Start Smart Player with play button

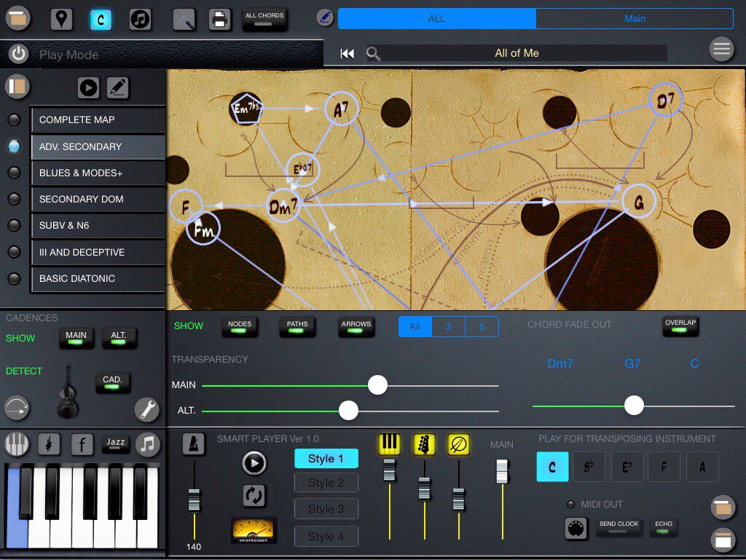tap(254, 463)
